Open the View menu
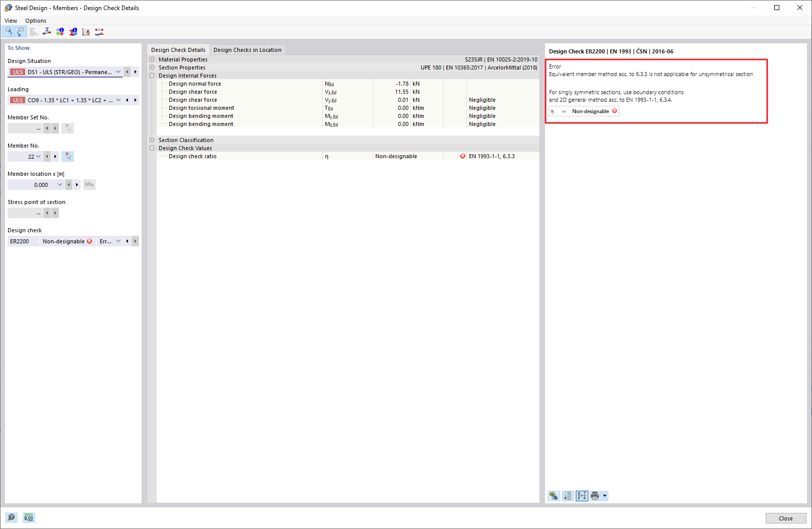The image size is (812, 529). 11,21
